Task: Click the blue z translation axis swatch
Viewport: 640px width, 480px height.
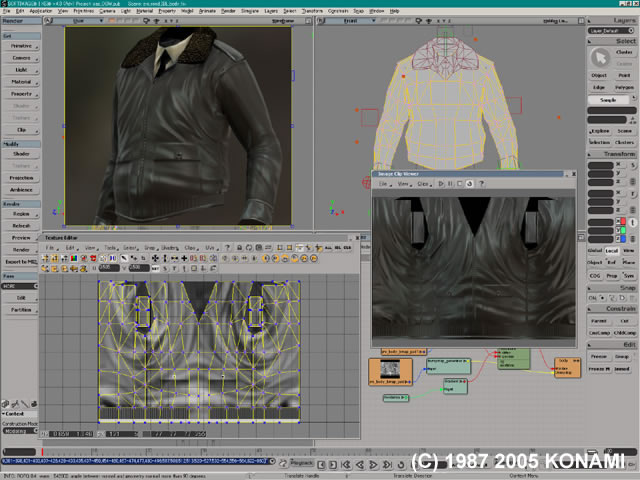Action: (x=623, y=239)
